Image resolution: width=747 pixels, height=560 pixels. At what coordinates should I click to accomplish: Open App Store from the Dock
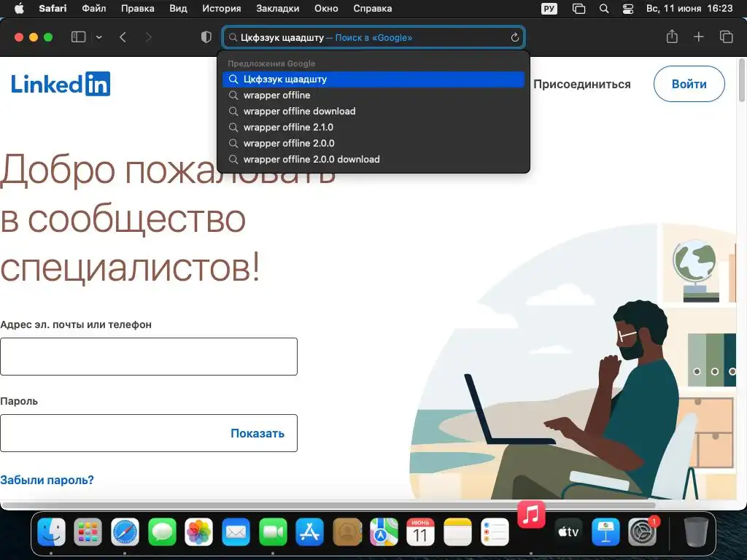point(309,532)
